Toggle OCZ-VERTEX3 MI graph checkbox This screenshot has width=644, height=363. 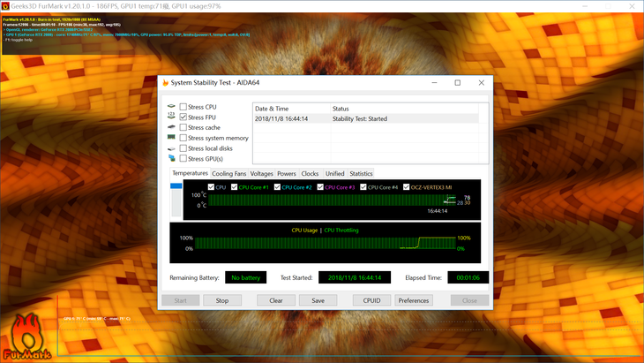pos(406,187)
